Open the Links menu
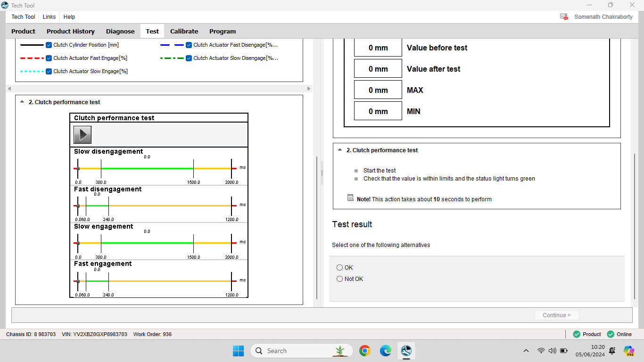 [x=49, y=17]
